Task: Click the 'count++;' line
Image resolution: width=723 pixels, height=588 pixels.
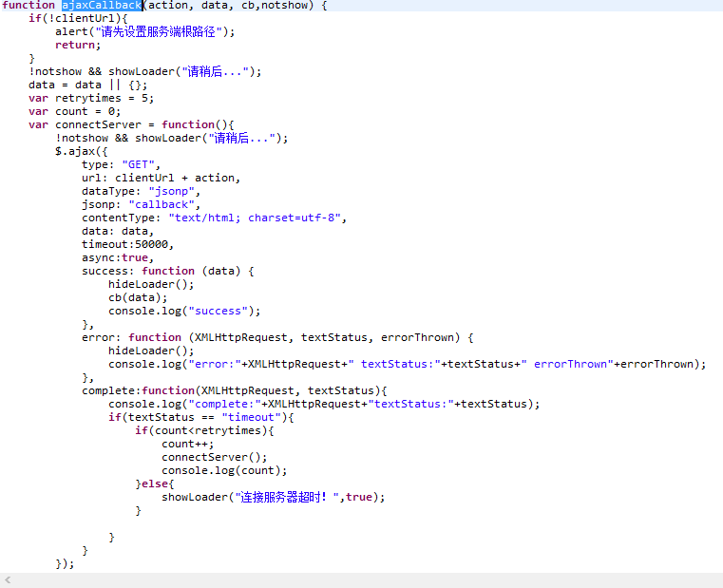Action: (188, 445)
